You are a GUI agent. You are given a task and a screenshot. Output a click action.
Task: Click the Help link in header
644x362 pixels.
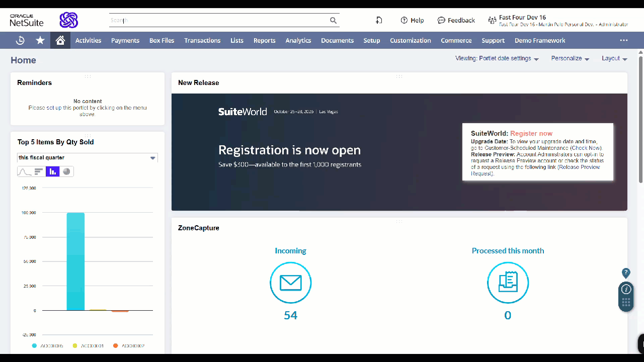click(x=412, y=21)
